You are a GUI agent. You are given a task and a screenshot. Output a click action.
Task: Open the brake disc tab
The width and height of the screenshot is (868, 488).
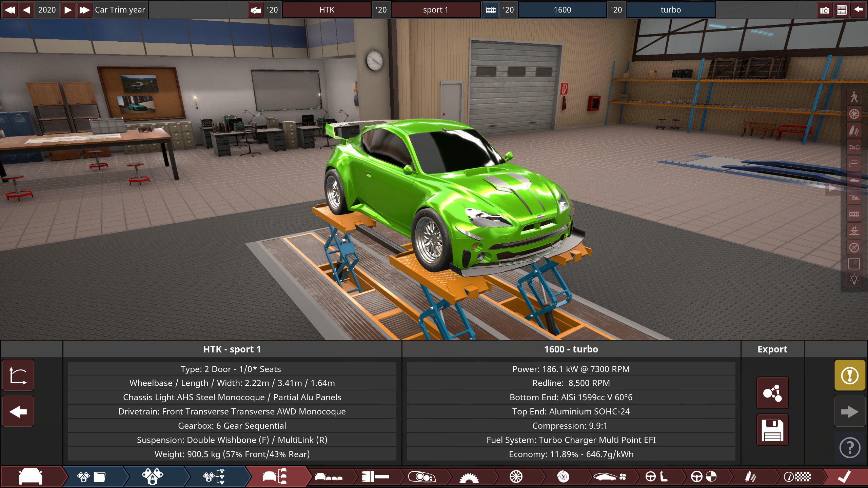coord(563,477)
